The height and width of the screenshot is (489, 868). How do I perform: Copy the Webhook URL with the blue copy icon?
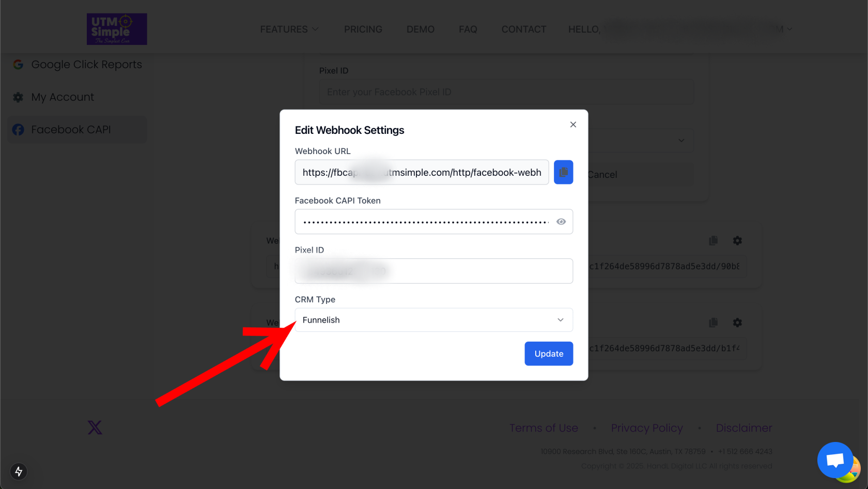[x=563, y=172]
